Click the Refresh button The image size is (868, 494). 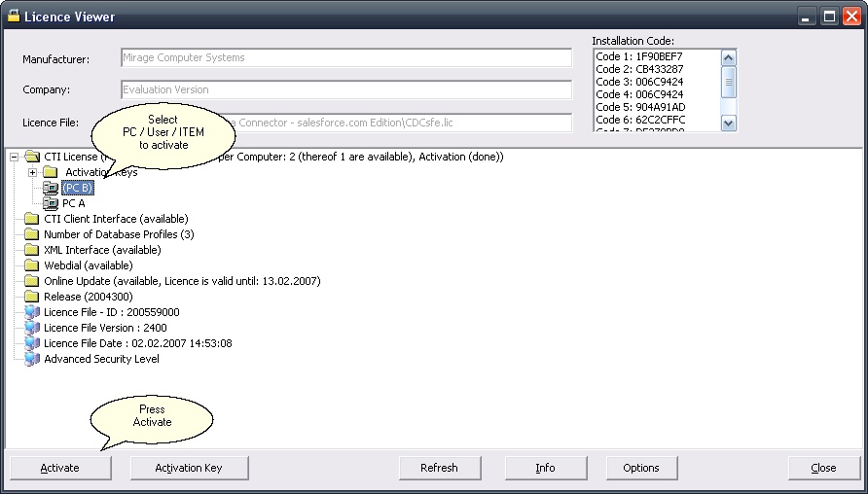439,468
